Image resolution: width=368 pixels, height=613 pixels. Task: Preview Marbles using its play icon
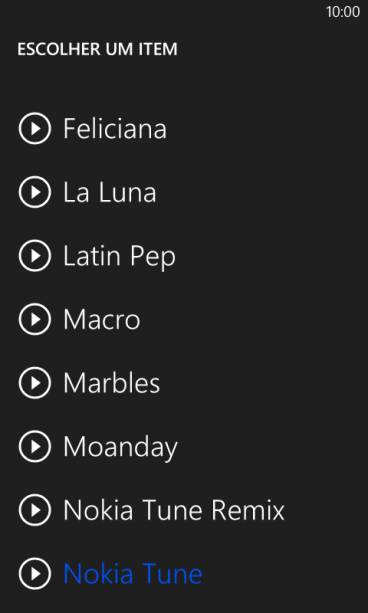[35, 383]
